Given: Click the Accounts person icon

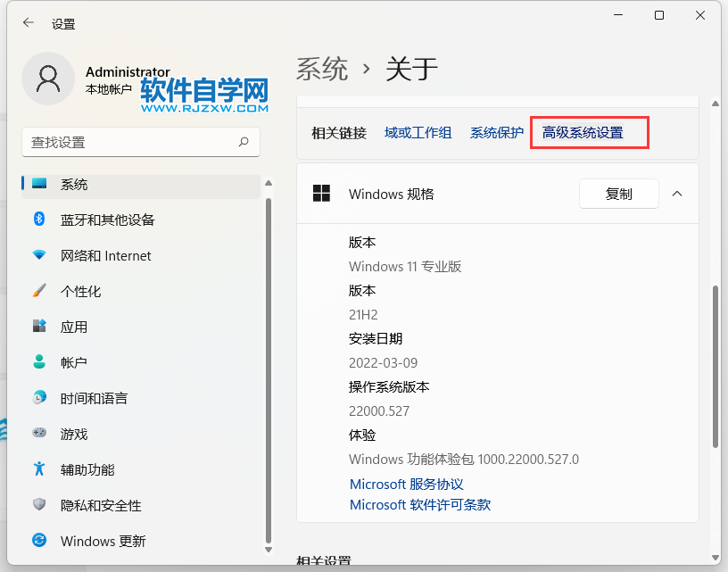Looking at the screenshot, I should [x=39, y=361].
